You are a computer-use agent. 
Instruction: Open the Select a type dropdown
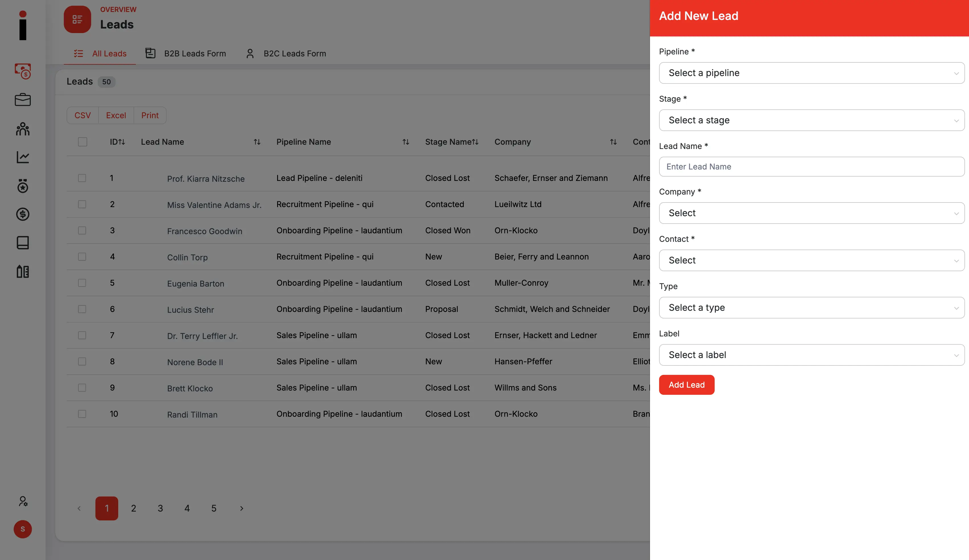point(812,308)
